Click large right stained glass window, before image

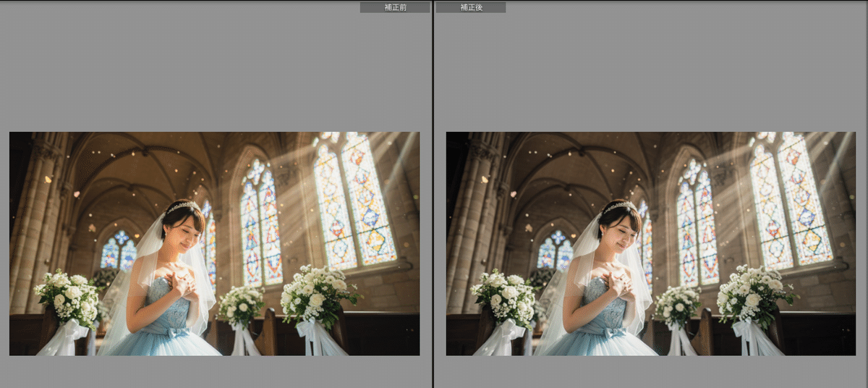pos(354,203)
